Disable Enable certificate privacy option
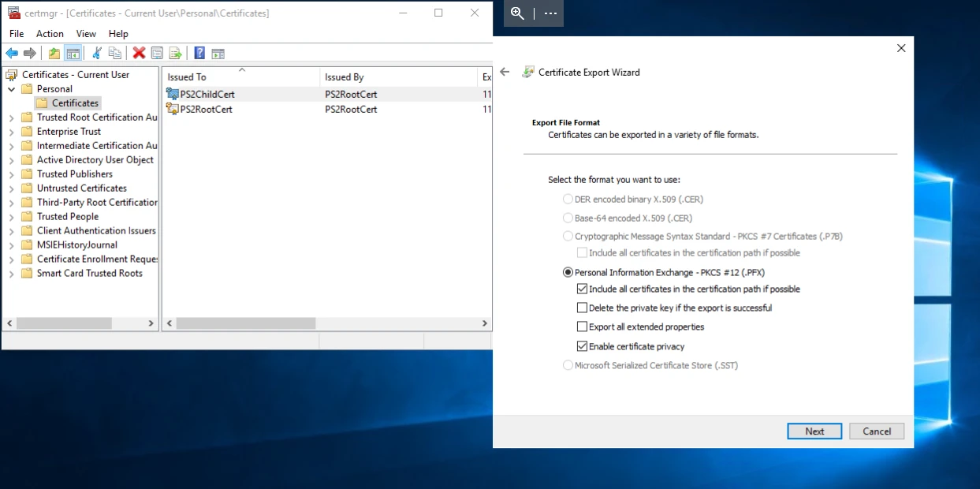 pos(582,346)
